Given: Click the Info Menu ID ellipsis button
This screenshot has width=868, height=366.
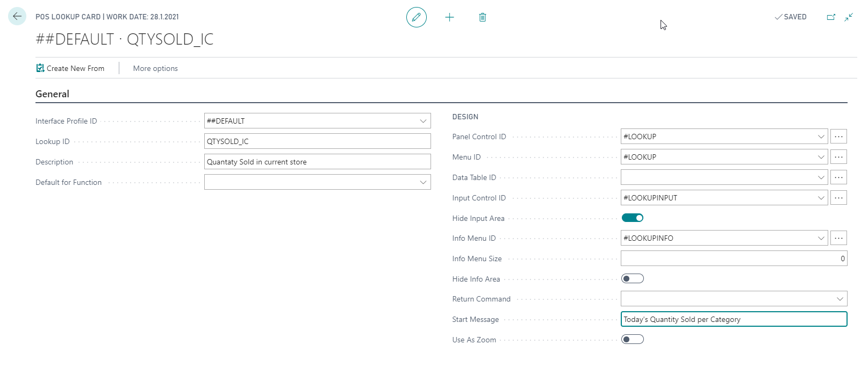Looking at the screenshot, I should pyautogui.click(x=838, y=238).
